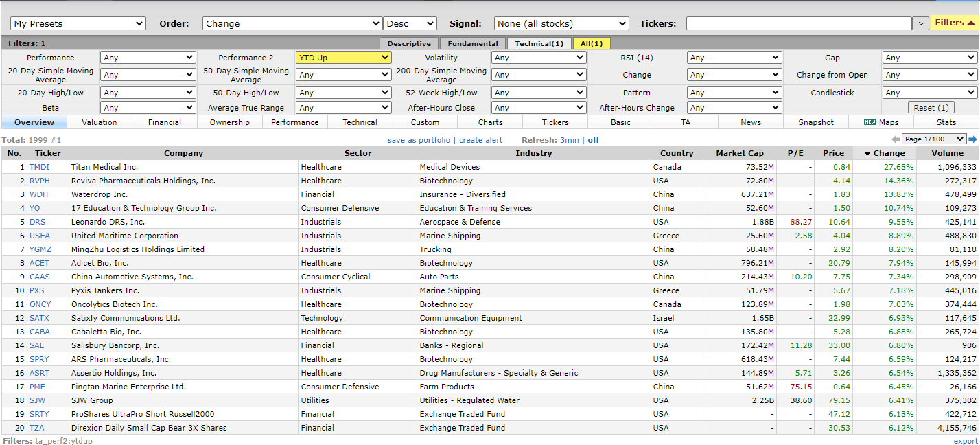980x445 pixels.
Task: Open the News view tab
Action: [x=751, y=122]
